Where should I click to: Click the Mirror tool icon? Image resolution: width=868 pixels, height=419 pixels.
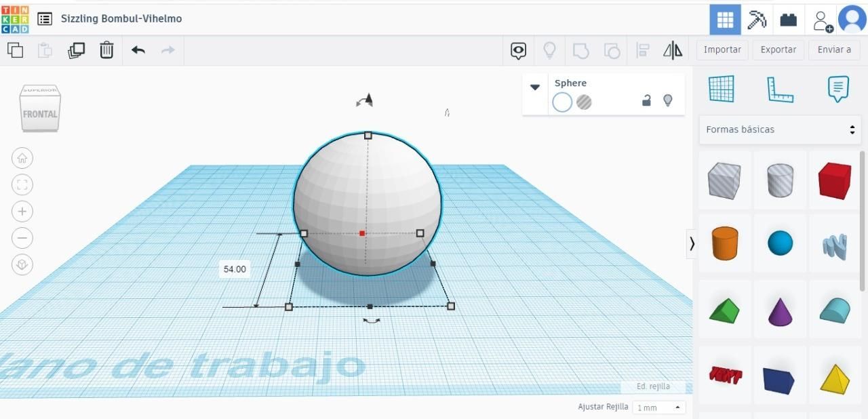(673, 51)
